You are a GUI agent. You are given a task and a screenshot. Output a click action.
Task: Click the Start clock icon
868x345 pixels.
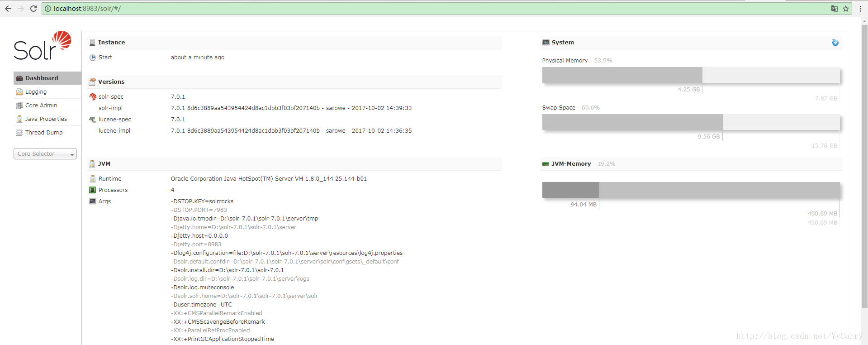click(x=93, y=57)
